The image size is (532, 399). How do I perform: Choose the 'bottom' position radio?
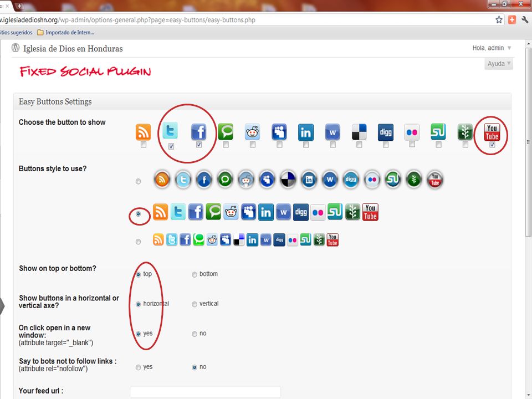tap(195, 274)
